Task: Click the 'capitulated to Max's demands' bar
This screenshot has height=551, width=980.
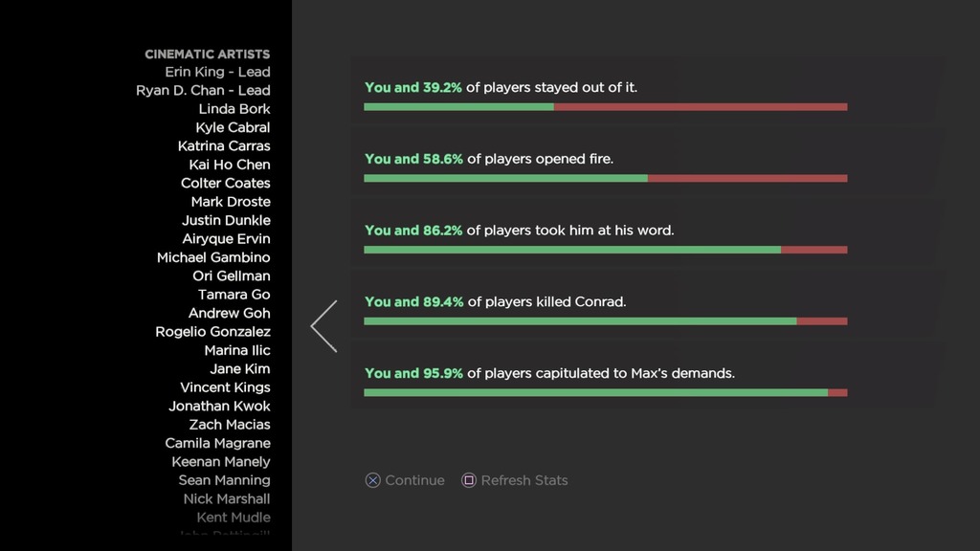Action: click(605, 392)
